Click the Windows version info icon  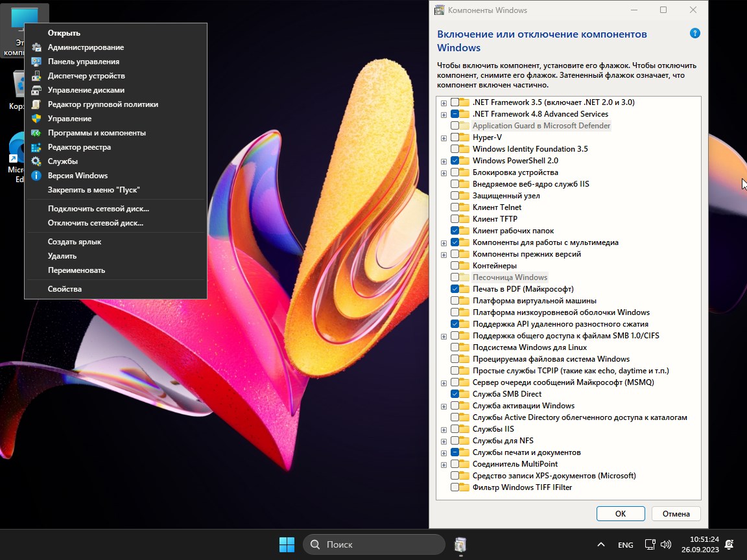(36, 176)
